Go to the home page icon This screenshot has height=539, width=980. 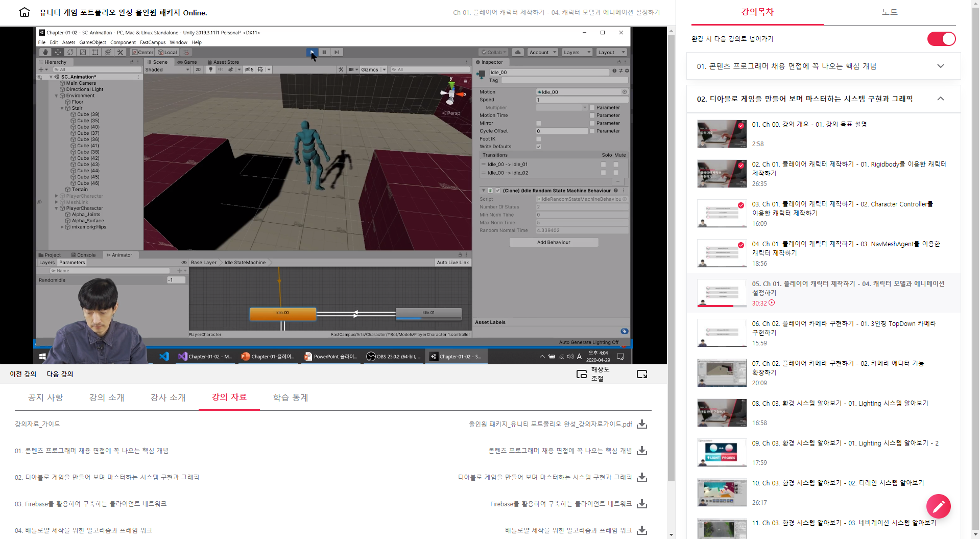(x=24, y=12)
